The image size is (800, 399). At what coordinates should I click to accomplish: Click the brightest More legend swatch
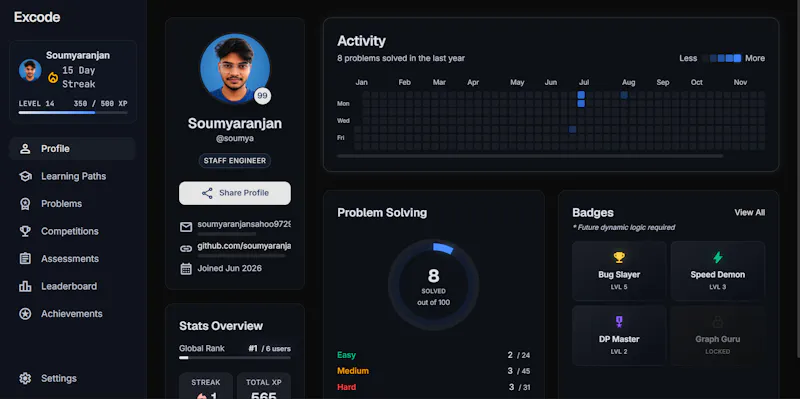point(737,58)
